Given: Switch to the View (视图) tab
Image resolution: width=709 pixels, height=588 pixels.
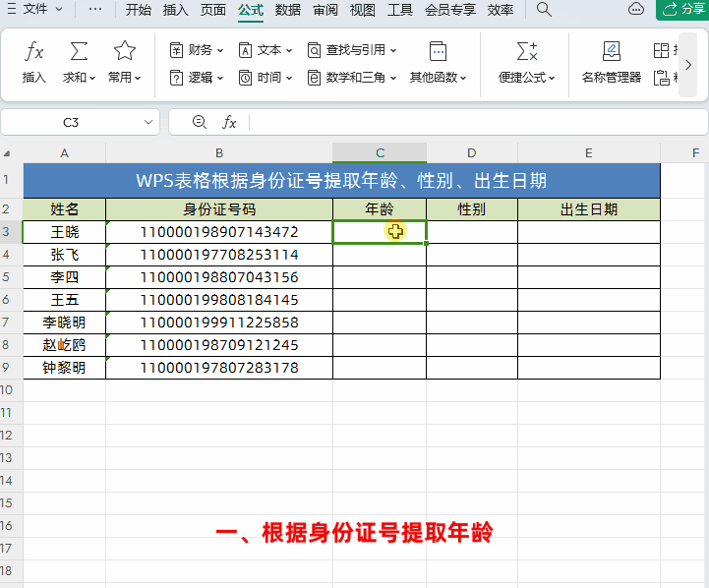Looking at the screenshot, I should pos(363,10).
